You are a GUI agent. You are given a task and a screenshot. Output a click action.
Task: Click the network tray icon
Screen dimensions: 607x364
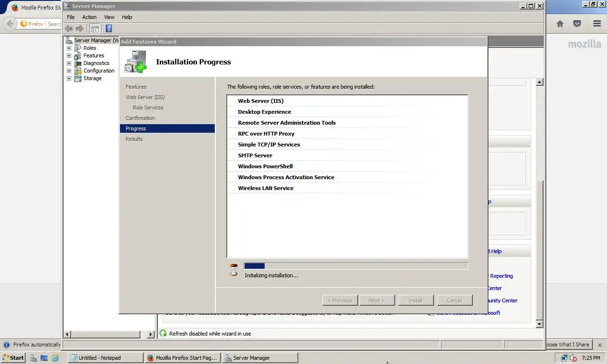[x=565, y=358]
